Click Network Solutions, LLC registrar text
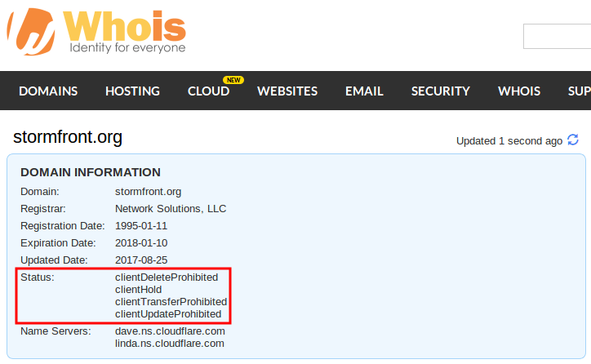This screenshot has height=364, width=591. coord(171,208)
